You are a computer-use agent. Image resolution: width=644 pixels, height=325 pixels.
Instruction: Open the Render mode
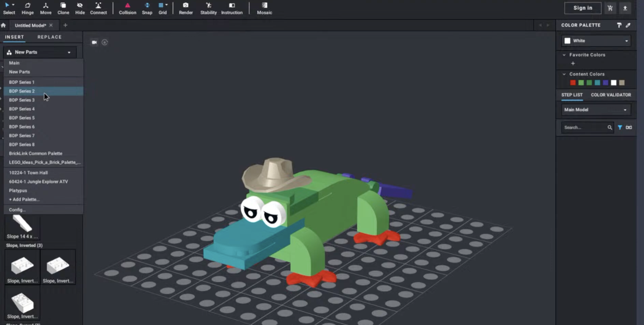pyautogui.click(x=186, y=8)
